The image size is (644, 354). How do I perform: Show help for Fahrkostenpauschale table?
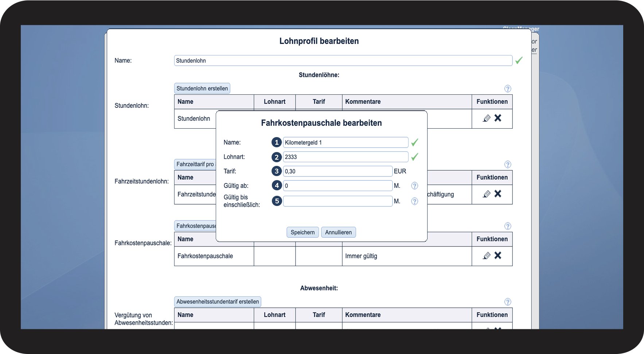507,226
